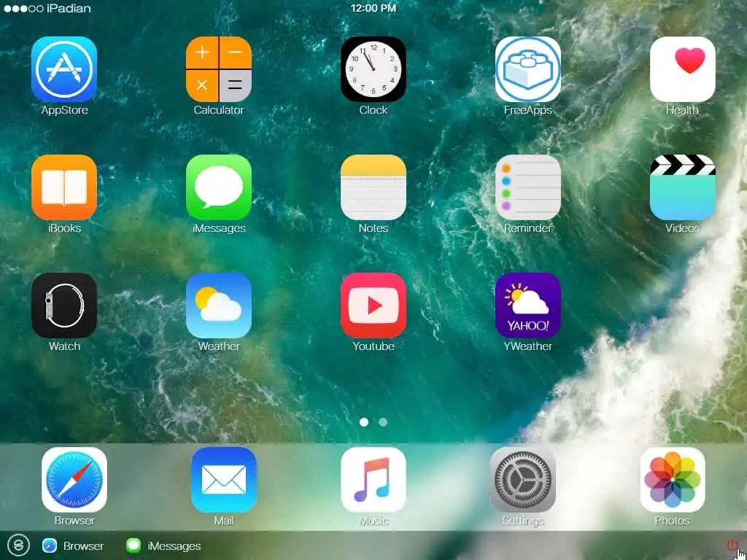This screenshot has height=560, width=747.
Task: Open the Videos app
Action: click(683, 187)
